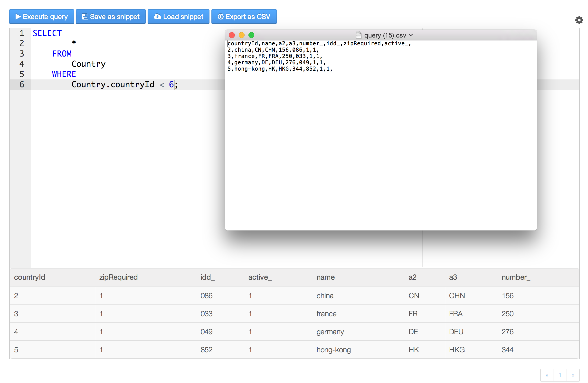The image size is (588, 383).
Task: Click the floppy disk Save snippet icon
Action: pyautogui.click(x=85, y=17)
